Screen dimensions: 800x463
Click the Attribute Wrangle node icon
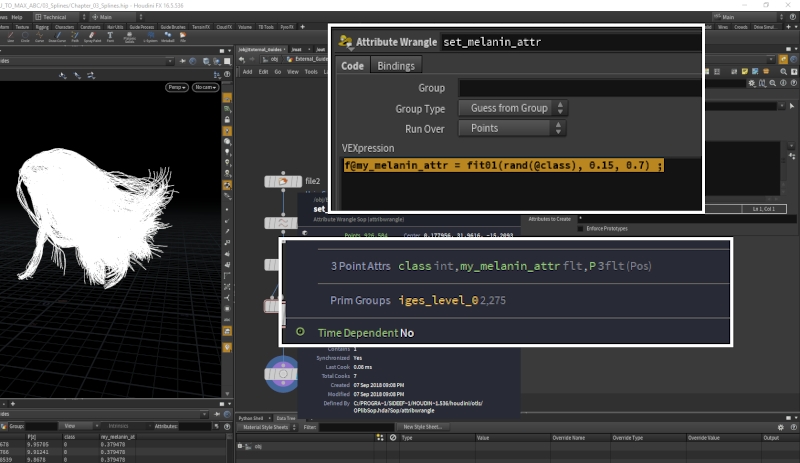pyautogui.click(x=346, y=42)
